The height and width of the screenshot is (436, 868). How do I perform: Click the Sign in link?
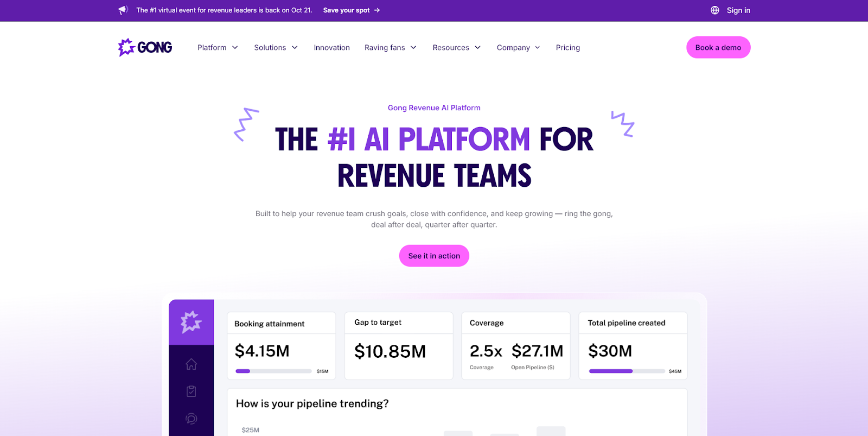[x=738, y=10]
